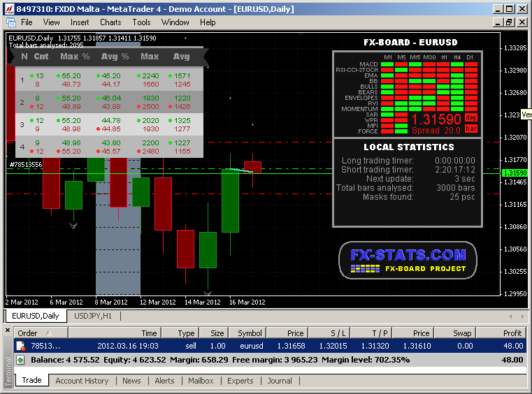
Task: Click the 1.31590 current price tag on the axis
Action: click(x=515, y=173)
